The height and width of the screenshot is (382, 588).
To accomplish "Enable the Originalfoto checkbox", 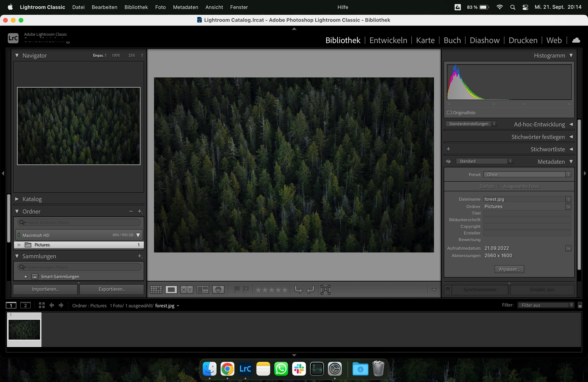I will (449, 113).
